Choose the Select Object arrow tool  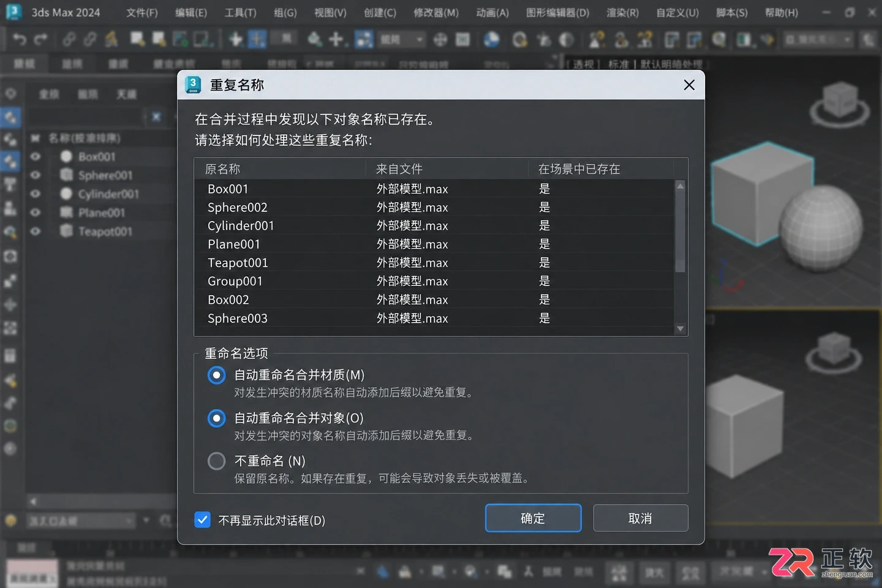click(137, 40)
